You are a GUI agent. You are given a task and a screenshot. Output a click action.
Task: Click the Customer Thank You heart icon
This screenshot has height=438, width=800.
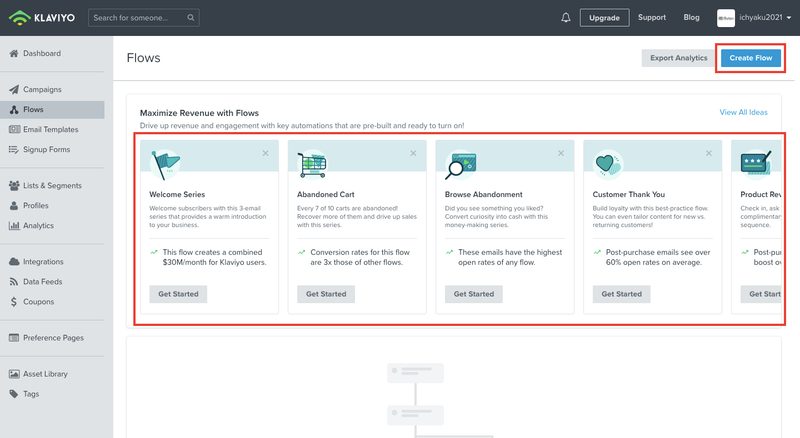coord(608,164)
